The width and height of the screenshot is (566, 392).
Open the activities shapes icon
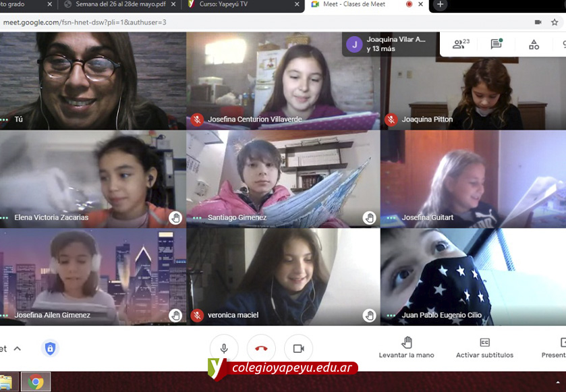[x=534, y=45]
